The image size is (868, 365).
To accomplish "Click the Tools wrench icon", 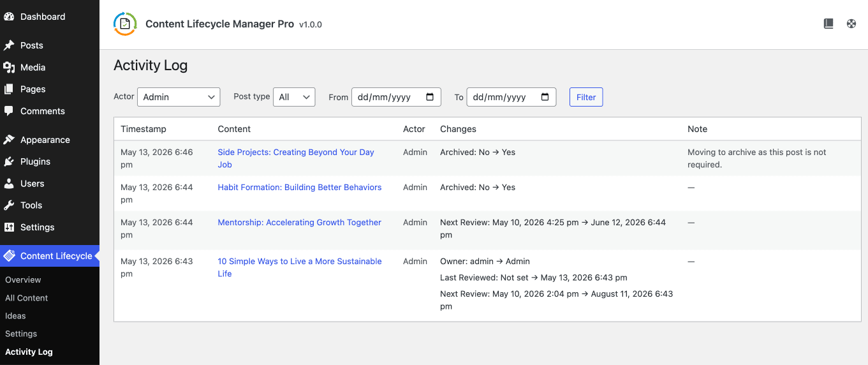I will (9, 205).
